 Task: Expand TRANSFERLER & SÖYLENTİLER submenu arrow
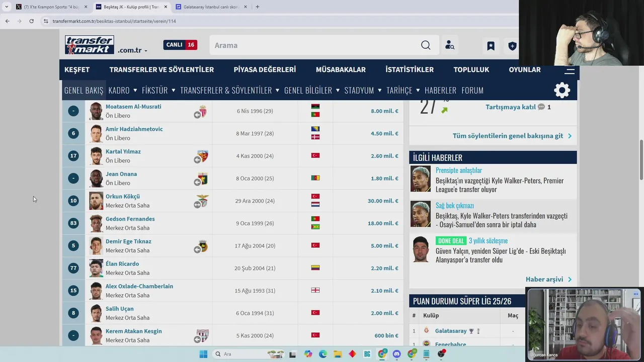277,90
